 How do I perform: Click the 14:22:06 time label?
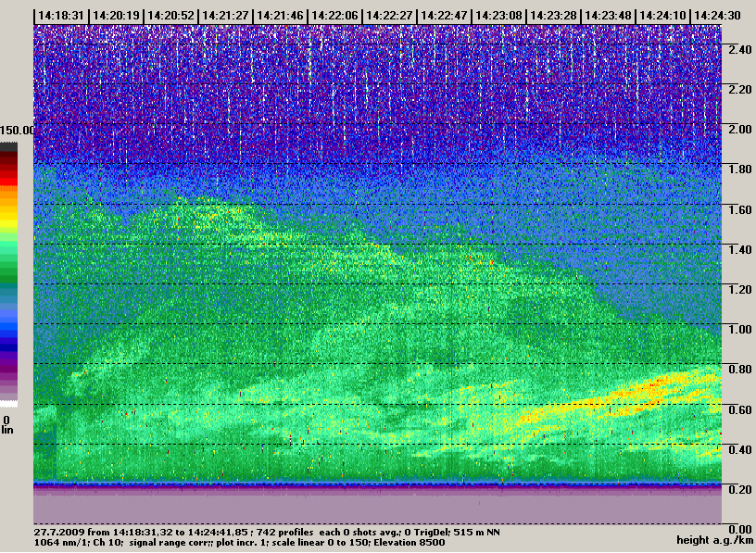click(334, 16)
